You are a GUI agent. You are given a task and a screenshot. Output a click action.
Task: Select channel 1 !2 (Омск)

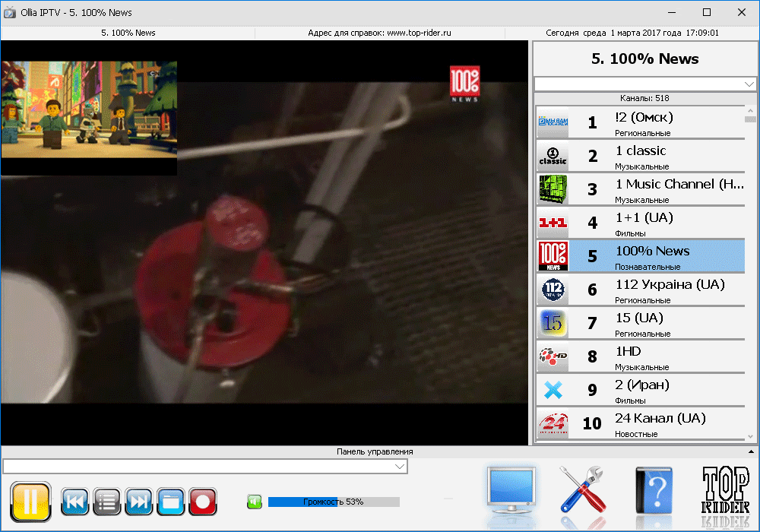pyautogui.click(x=641, y=122)
